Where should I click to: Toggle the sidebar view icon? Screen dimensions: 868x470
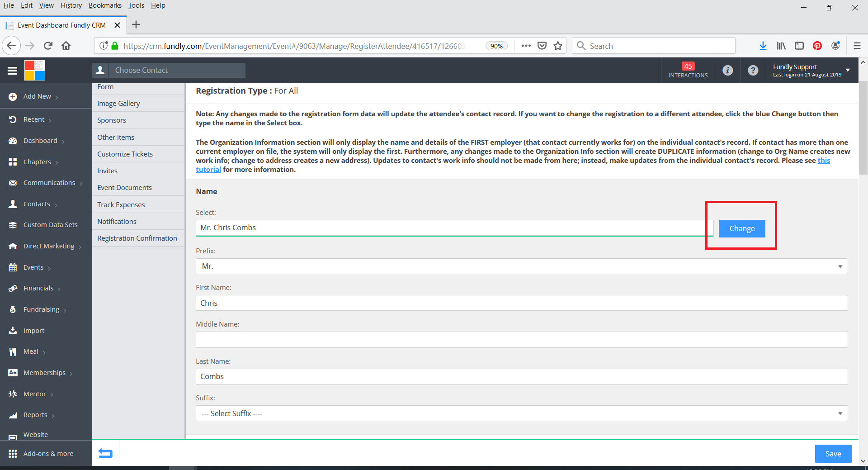click(799, 46)
